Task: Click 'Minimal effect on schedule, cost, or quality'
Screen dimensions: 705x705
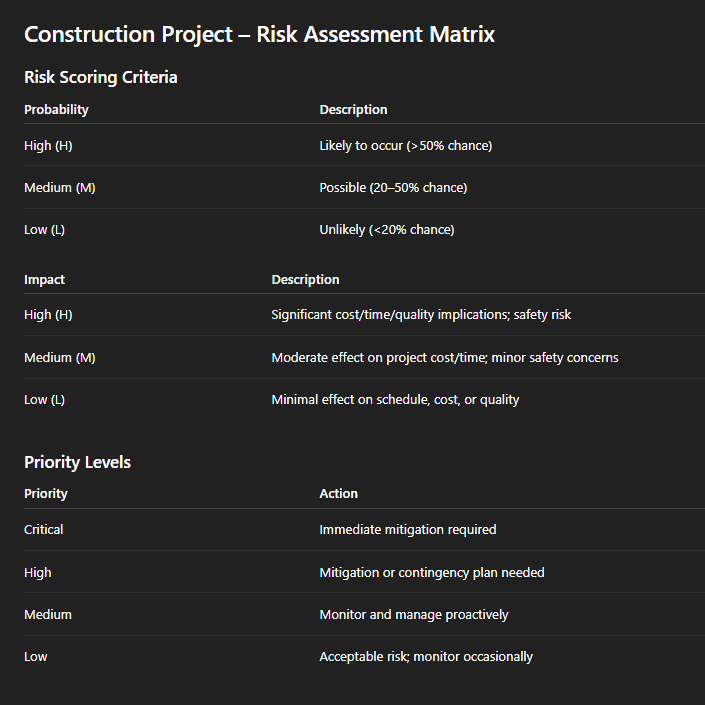Action: tap(395, 400)
